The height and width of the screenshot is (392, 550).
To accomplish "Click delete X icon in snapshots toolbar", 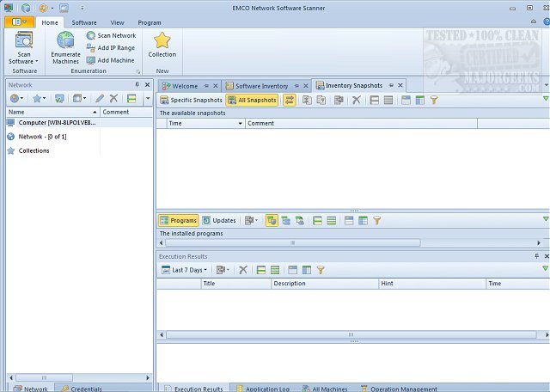I will coord(356,100).
